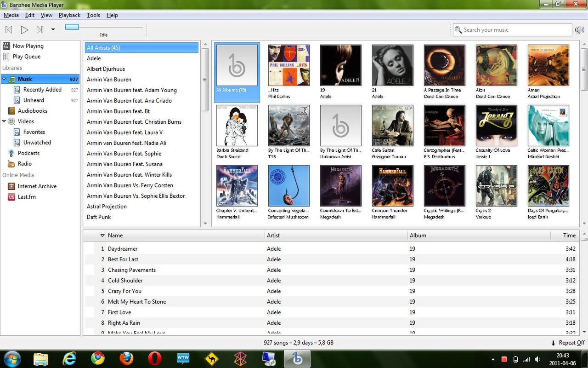The height and width of the screenshot is (368, 588).
Task: Collapse the Videos library tree
Action: pos(4,121)
